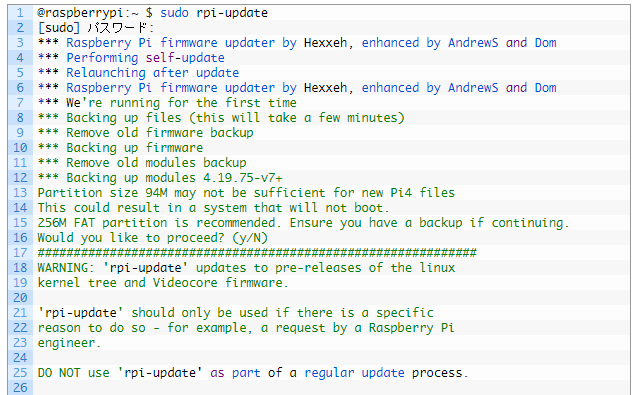Click line number 16 in the gutter
642x395 pixels.
(20, 238)
